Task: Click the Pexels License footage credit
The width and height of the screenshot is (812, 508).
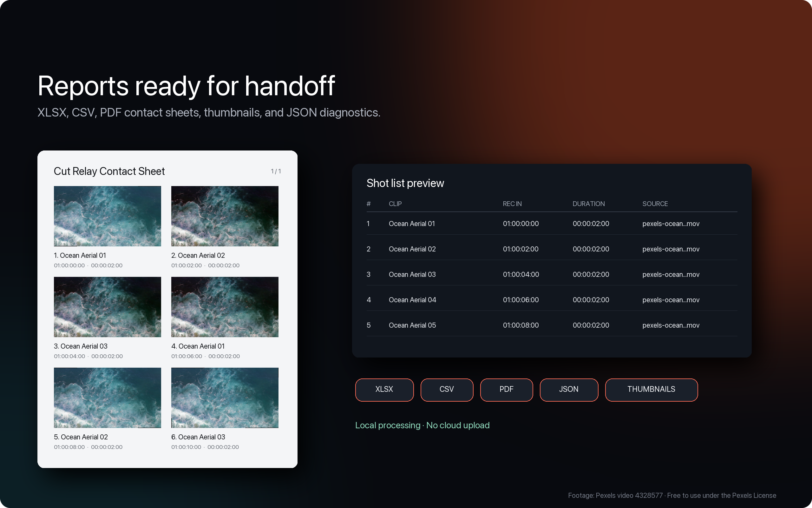Action: pos(672,496)
